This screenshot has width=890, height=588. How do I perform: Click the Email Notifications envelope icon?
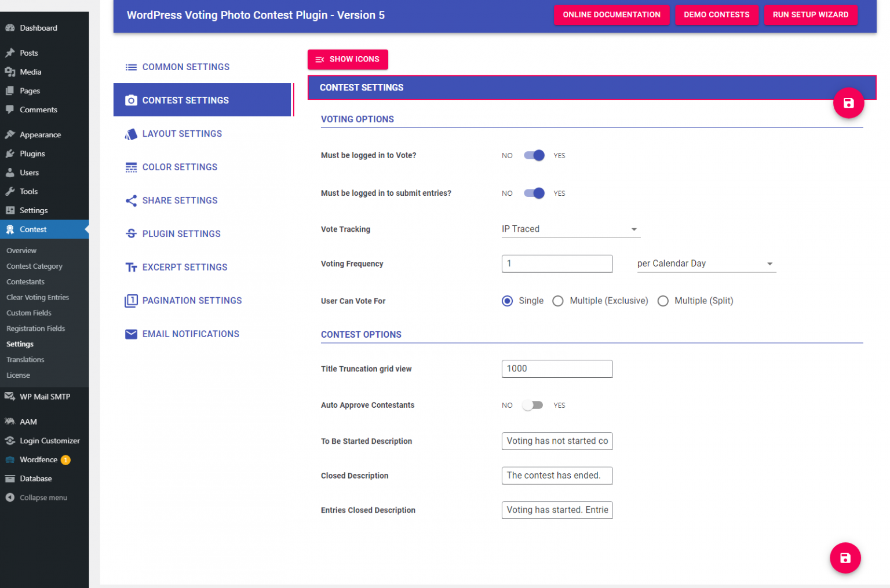pos(132,334)
